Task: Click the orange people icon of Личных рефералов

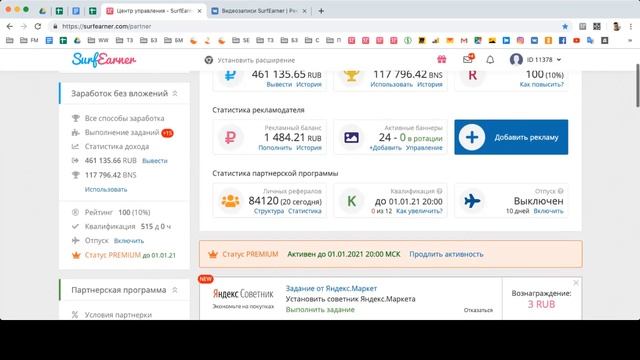Action: [x=230, y=201]
